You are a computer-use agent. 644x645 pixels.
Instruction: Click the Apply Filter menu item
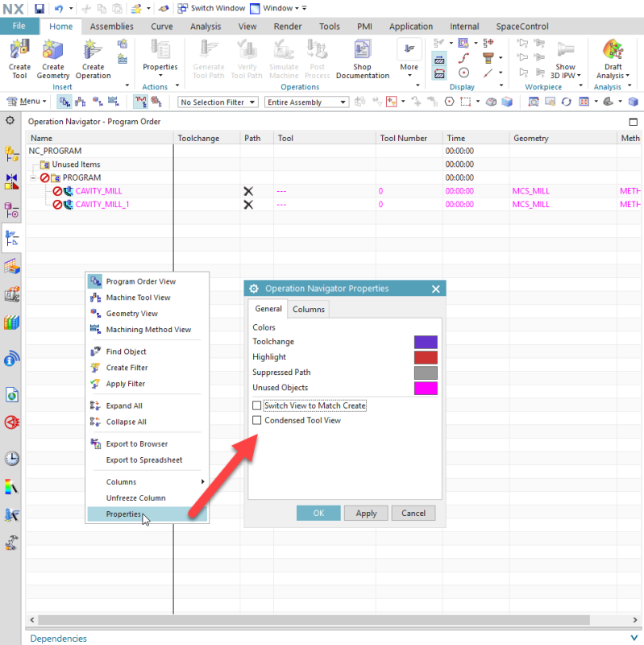click(x=147, y=384)
